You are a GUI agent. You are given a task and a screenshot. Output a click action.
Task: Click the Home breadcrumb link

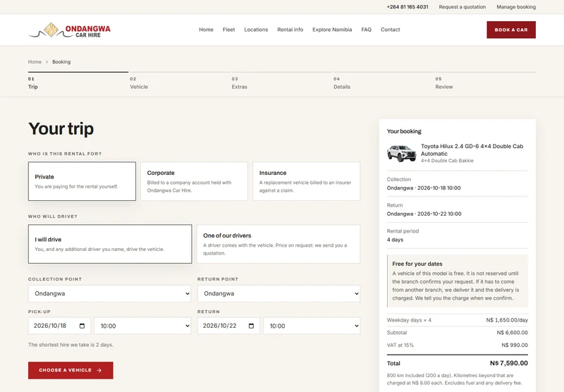[35, 62]
